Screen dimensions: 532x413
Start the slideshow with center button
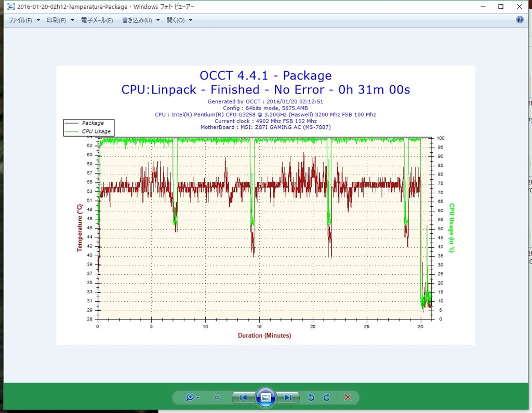tap(265, 397)
